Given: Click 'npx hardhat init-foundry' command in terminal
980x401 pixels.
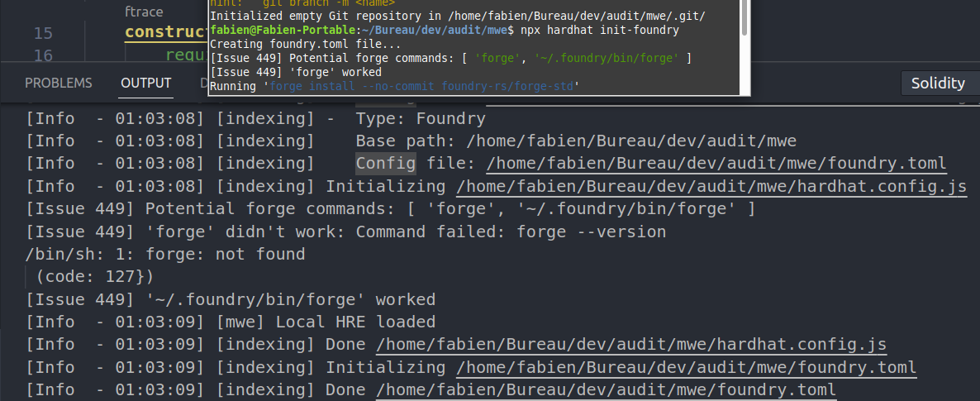Looking at the screenshot, I should [600, 30].
